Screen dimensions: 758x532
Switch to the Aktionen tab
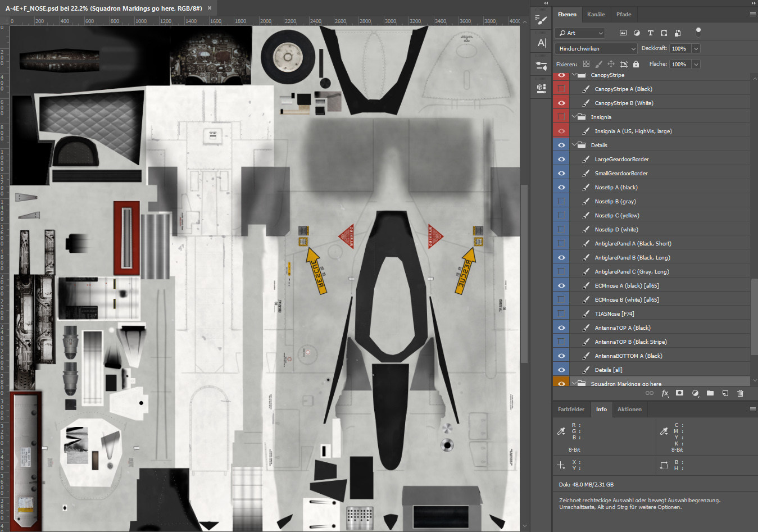(x=629, y=410)
